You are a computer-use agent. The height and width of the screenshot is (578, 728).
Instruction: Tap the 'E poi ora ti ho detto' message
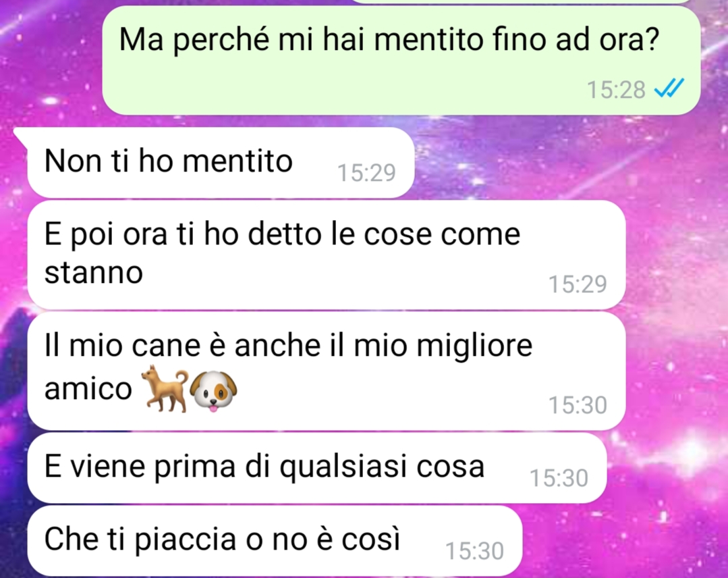[327, 255]
